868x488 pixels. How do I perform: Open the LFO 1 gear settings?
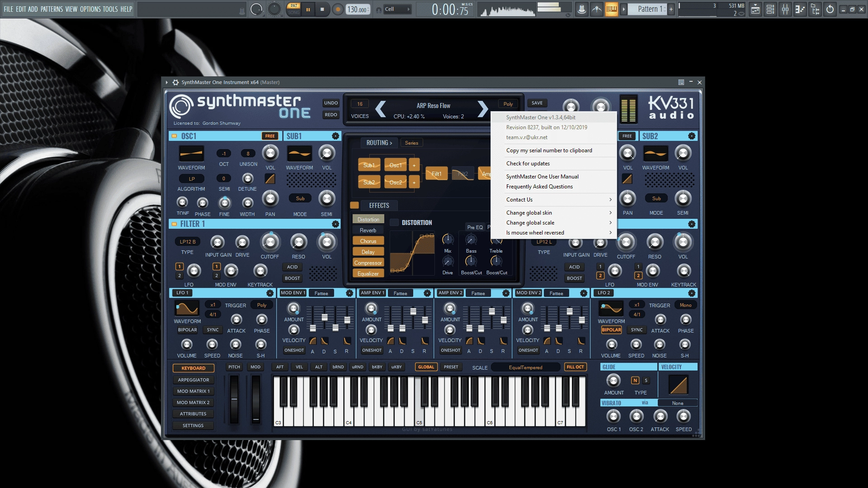270,293
